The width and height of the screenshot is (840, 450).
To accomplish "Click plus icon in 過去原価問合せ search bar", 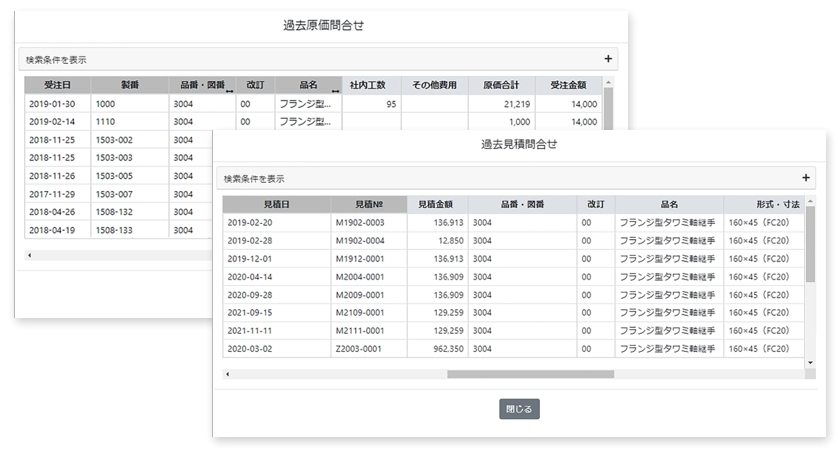I will (608, 59).
